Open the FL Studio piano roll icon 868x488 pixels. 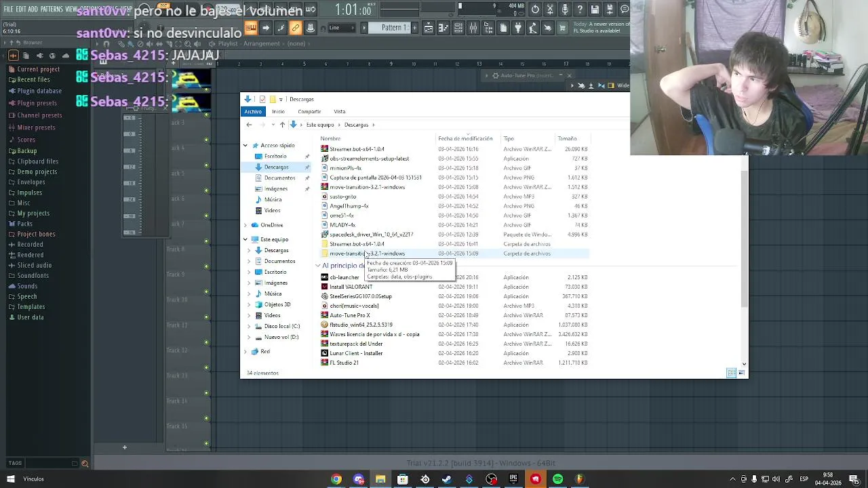(443, 28)
